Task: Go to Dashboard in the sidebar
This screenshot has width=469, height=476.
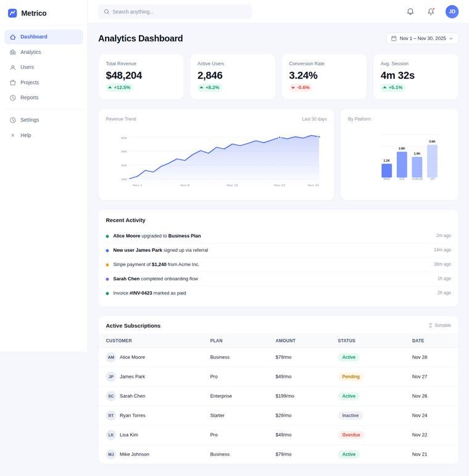Action: point(44,36)
